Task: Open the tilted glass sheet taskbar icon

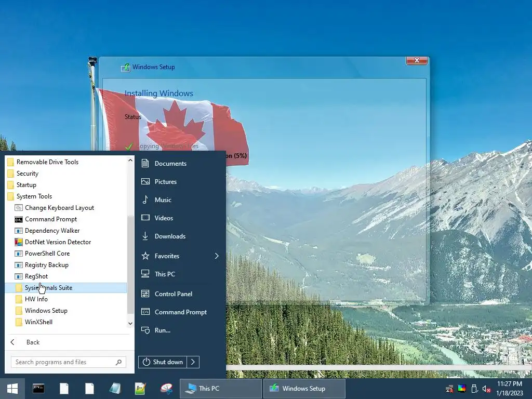Action: pos(115,389)
